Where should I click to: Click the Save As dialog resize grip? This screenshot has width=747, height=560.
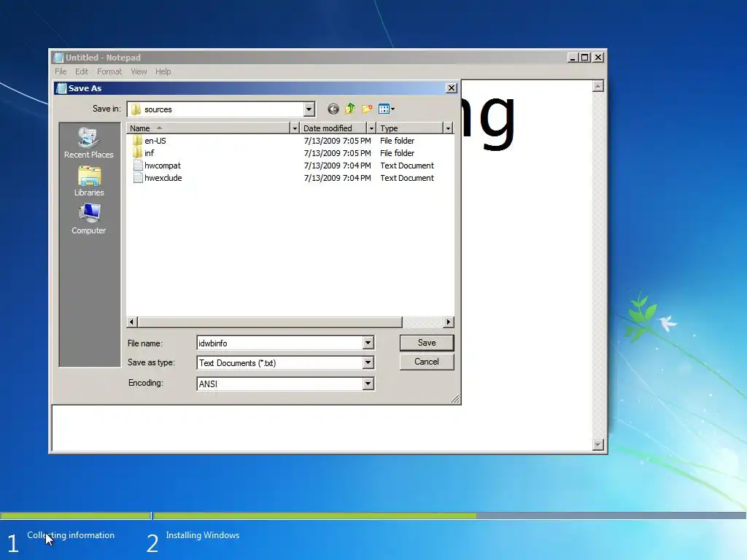point(455,399)
